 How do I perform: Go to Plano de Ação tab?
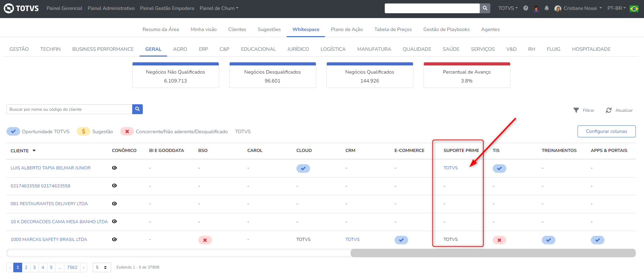[347, 29]
